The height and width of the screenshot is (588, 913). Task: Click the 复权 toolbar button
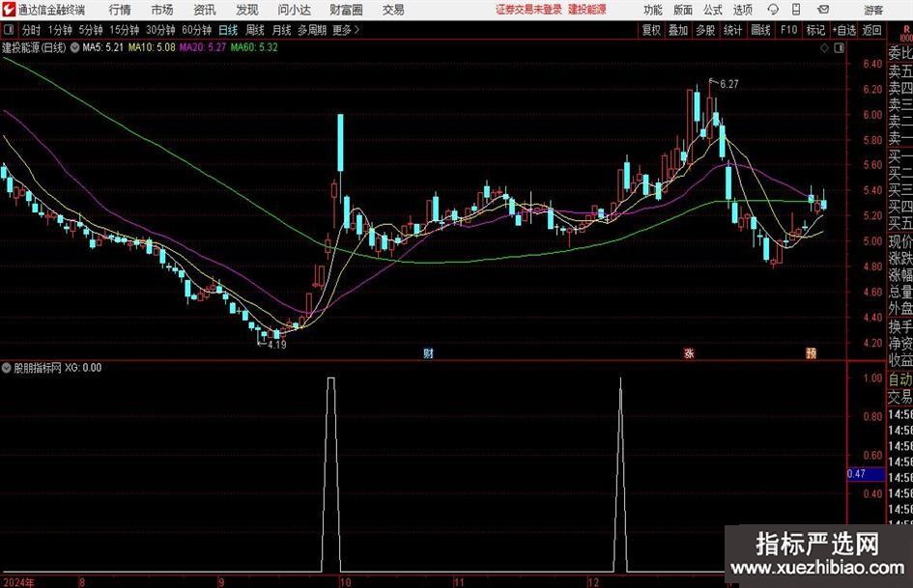[651, 30]
